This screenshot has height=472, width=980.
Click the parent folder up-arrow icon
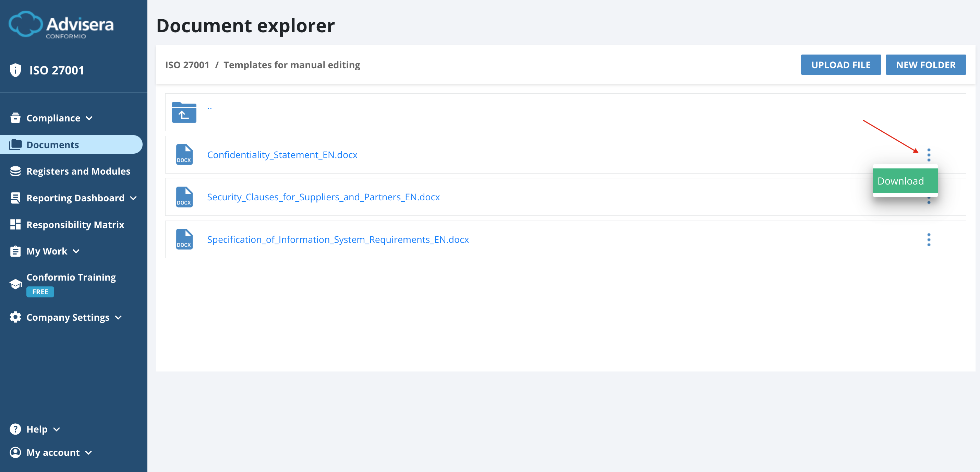point(184,112)
